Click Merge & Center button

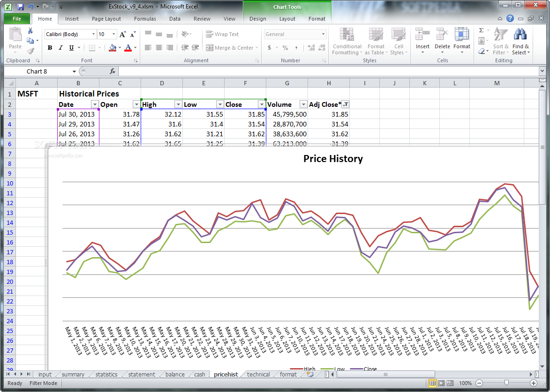tap(229, 48)
